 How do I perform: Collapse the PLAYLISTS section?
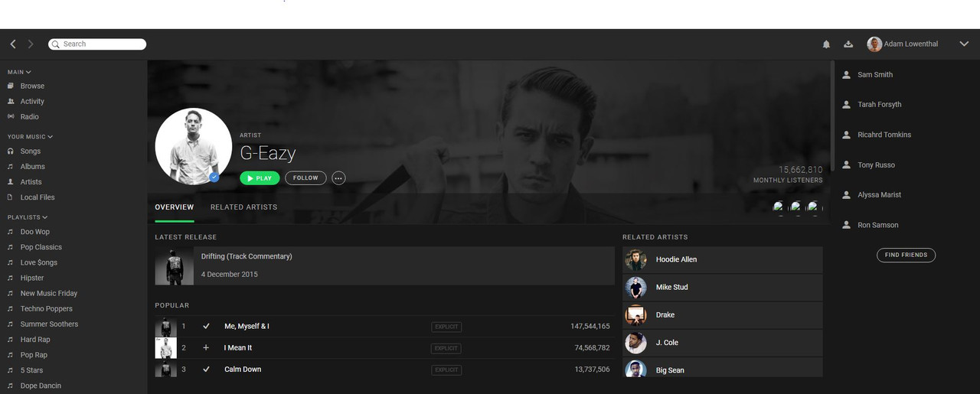coord(28,217)
